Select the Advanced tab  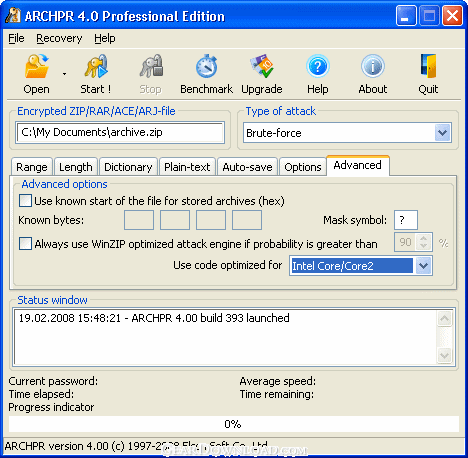point(358,165)
